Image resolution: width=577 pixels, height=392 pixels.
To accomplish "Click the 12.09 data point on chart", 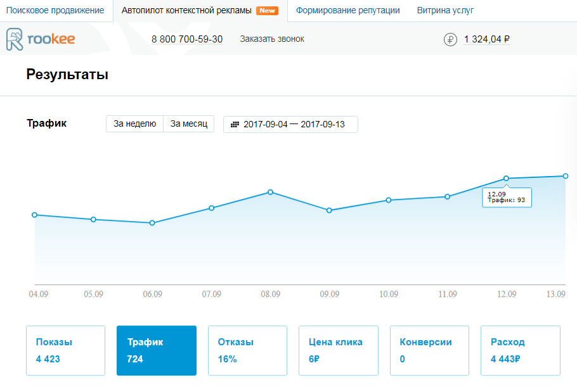I will (506, 179).
